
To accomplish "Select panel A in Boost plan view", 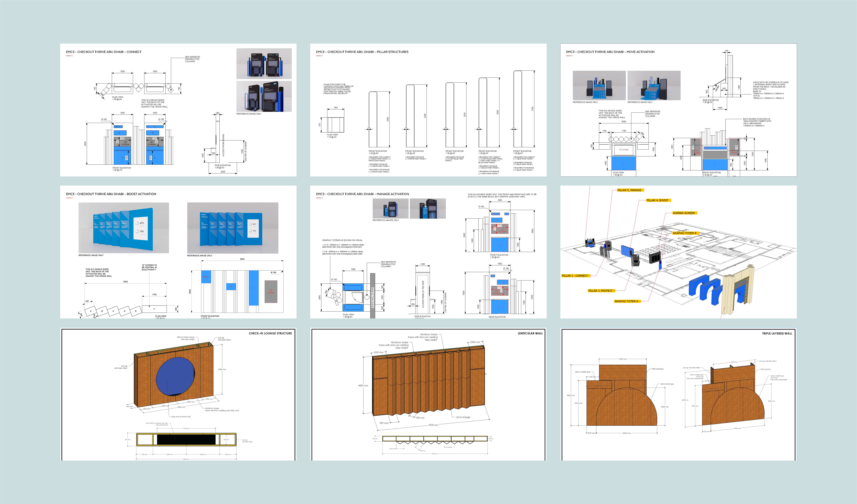I will 90,311.
